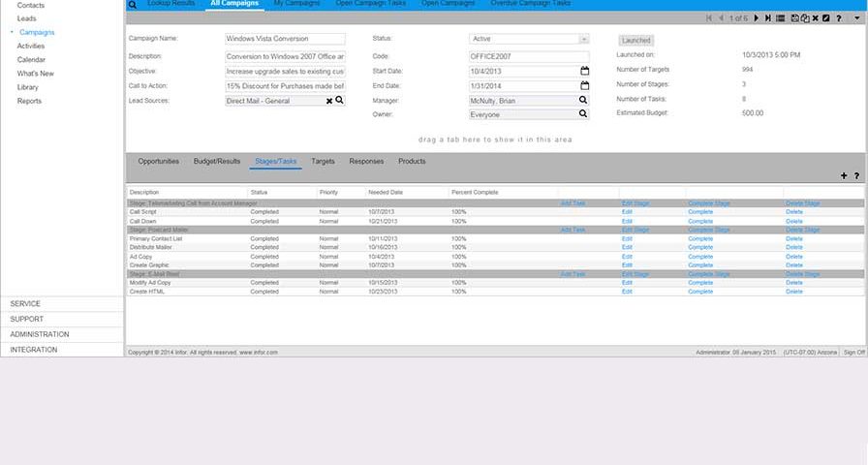Screen dimensions: 868x465
Task: Select the Products tab
Action: pyautogui.click(x=412, y=161)
